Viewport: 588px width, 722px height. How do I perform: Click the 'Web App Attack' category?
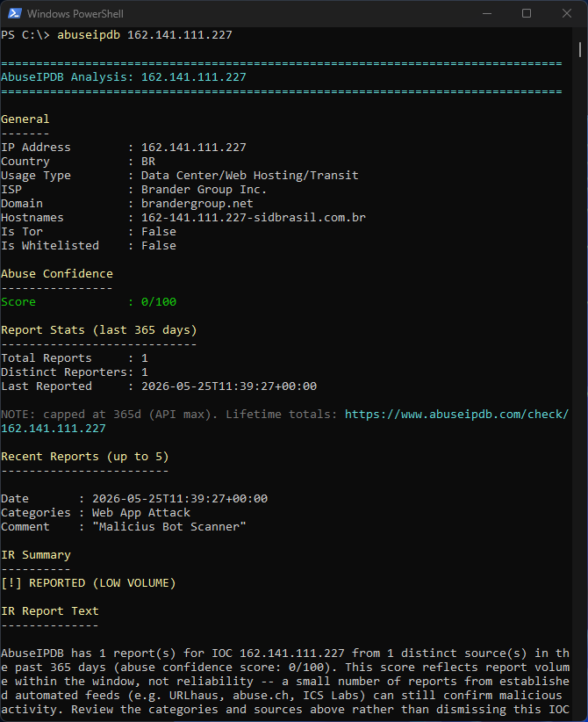click(x=140, y=513)
